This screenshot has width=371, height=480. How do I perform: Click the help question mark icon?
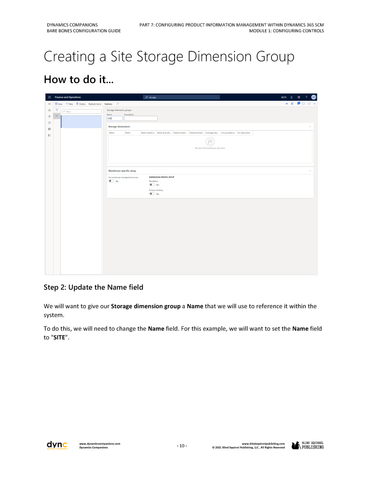306,97
